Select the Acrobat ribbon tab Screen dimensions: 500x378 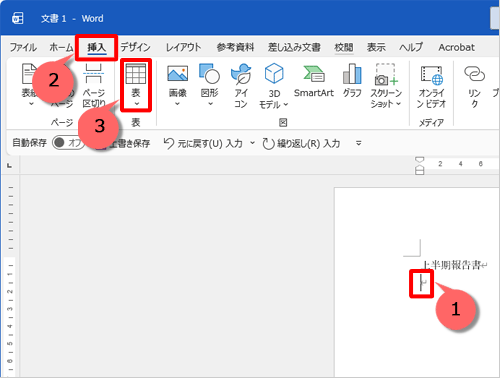456,47
